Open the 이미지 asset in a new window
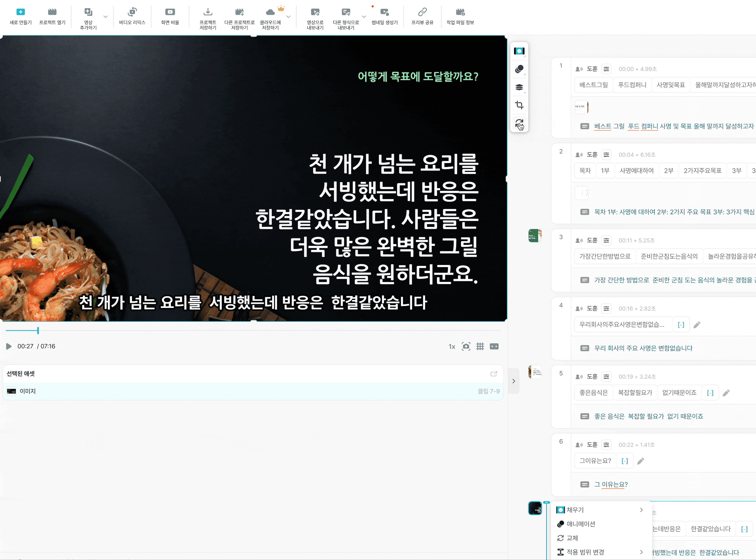Screen dimensions: 756x560 (x=494, y=374)
